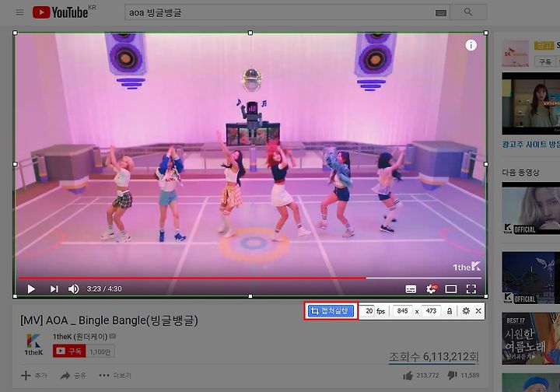Open the YouTube hamburger guide menu
This screenshot has width=560, height=392.
tap(19, 12)
